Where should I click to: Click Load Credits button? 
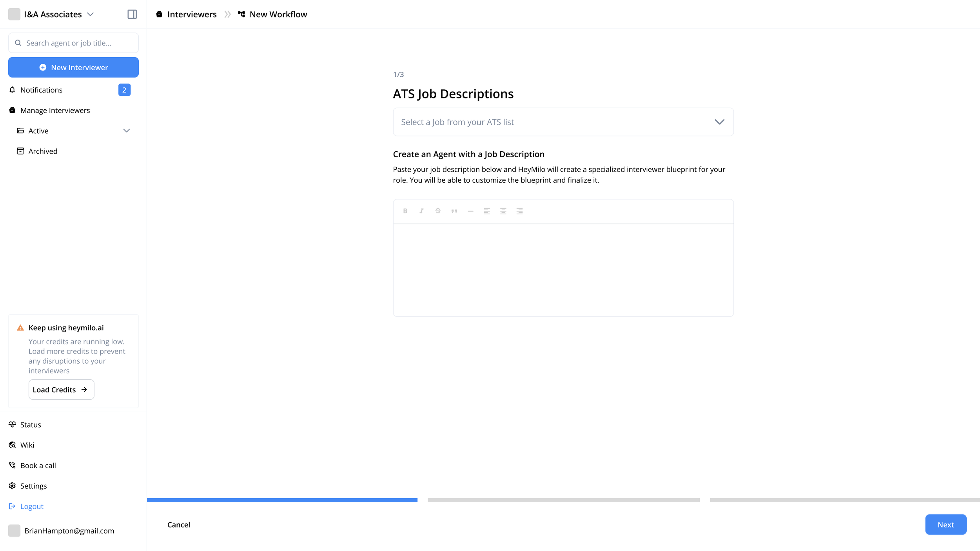(61, 389)
